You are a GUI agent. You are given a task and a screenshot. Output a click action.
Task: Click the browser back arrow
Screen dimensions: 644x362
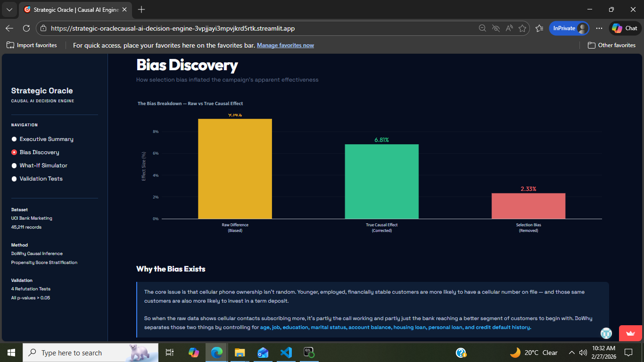click(9, 28)
